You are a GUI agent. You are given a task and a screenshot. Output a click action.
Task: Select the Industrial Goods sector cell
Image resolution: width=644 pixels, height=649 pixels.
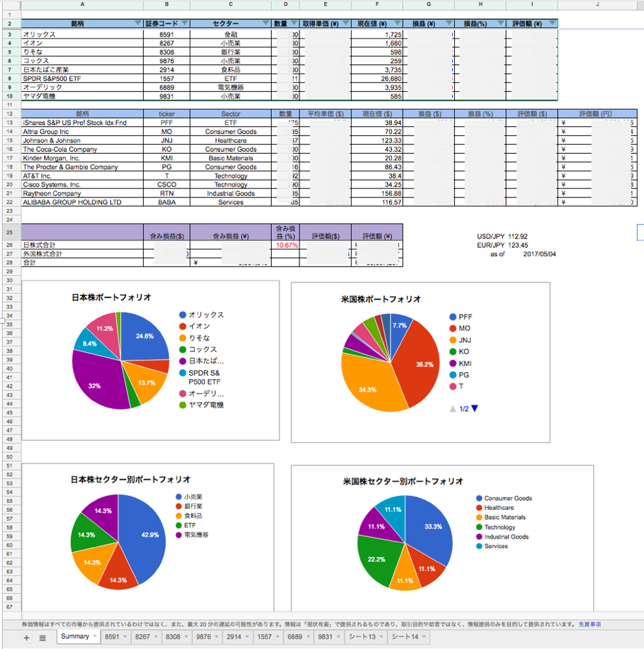[231, 193]
